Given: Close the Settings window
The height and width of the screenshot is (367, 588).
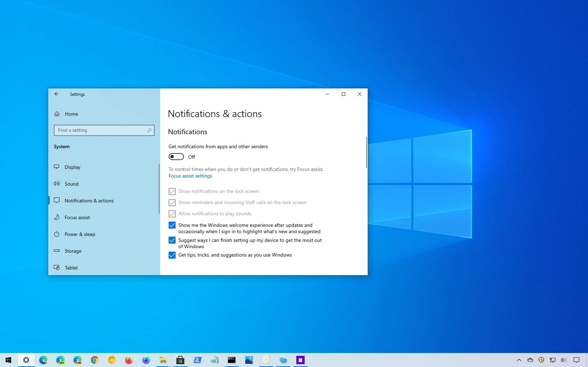Looking at the screenshot, I should pos(360,94).
